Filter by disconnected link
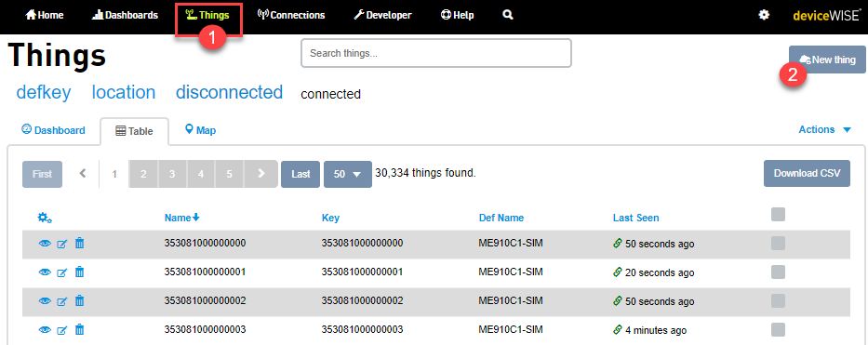Image resolution: width=868 pixels, height=345 pixels. coord(229,92)
